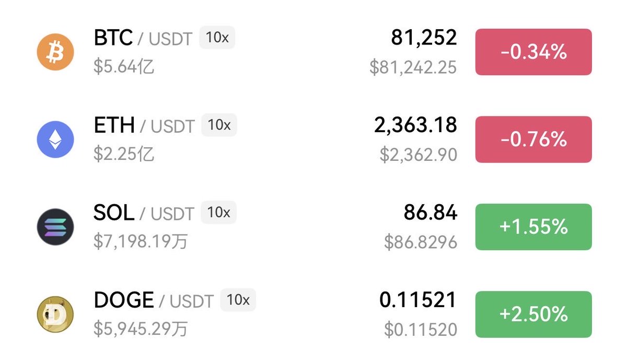Tap the 10x leverage badge next to SOL

pos(219,213)
